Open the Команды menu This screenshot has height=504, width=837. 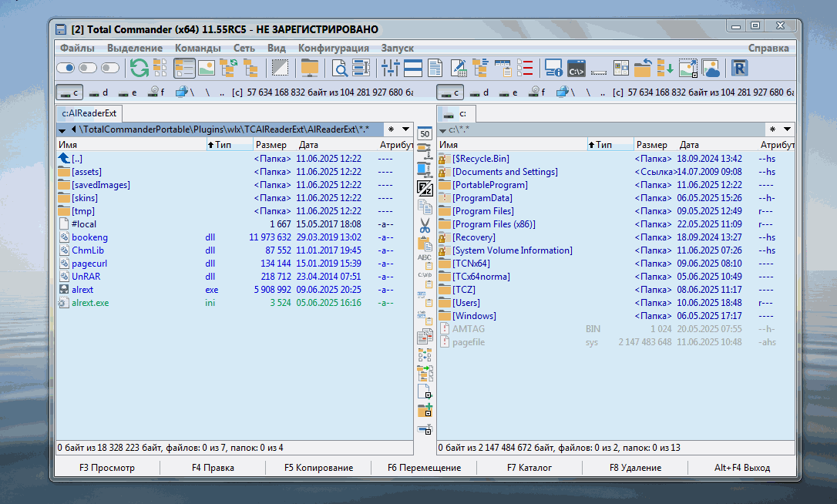pyautogui.click(x=198, y=48)
